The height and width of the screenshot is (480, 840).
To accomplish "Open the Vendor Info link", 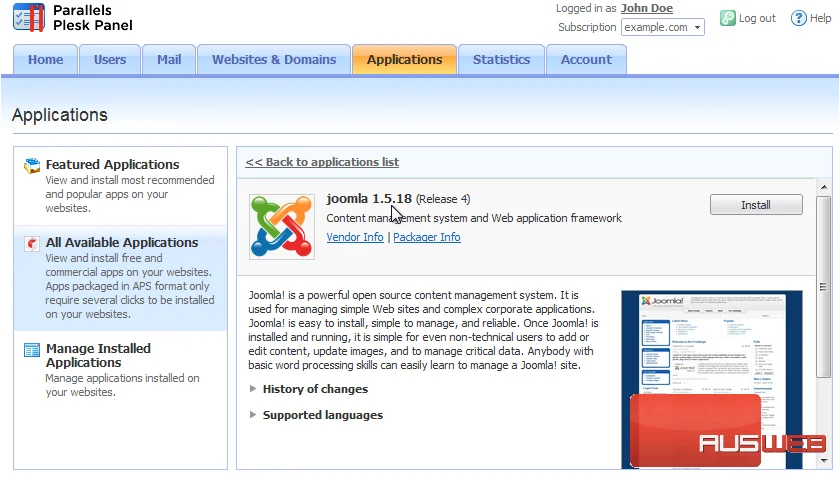I will tap(355, 237).
